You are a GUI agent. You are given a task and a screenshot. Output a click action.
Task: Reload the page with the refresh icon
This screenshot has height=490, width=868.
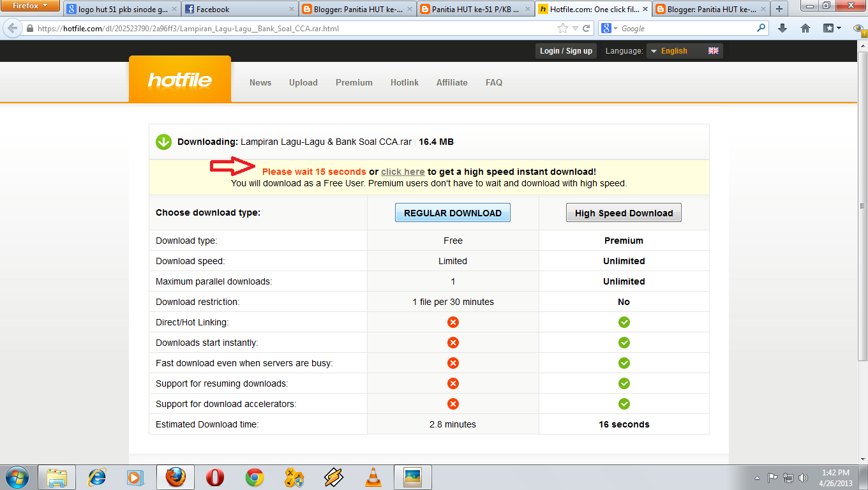586,28
